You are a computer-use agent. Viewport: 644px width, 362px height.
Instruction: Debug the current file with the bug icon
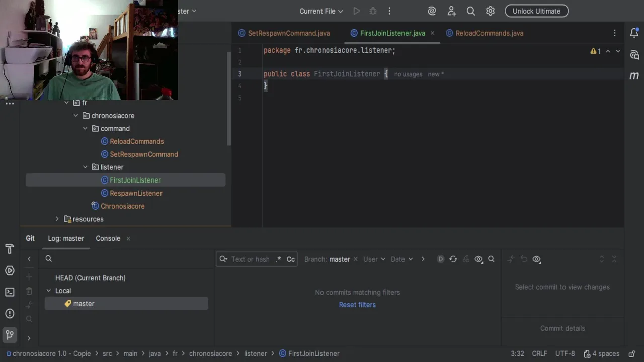(373, 11)
